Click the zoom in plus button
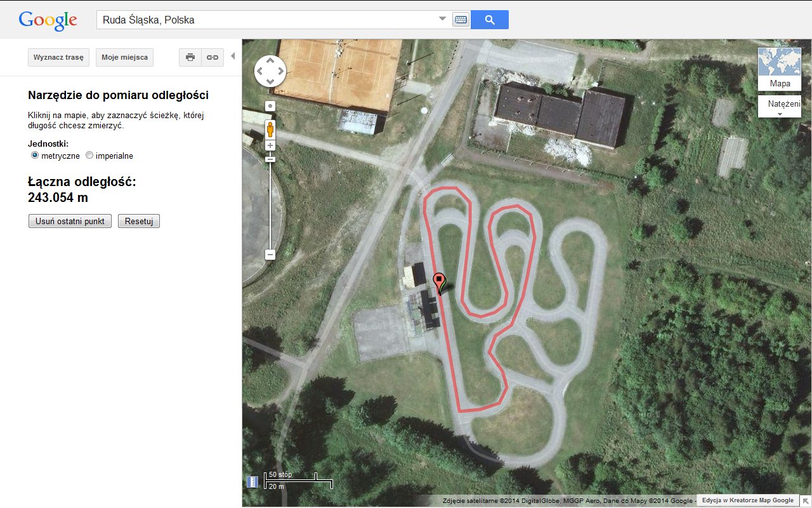This screenshot has width=812, height=508. pos(270,145)
